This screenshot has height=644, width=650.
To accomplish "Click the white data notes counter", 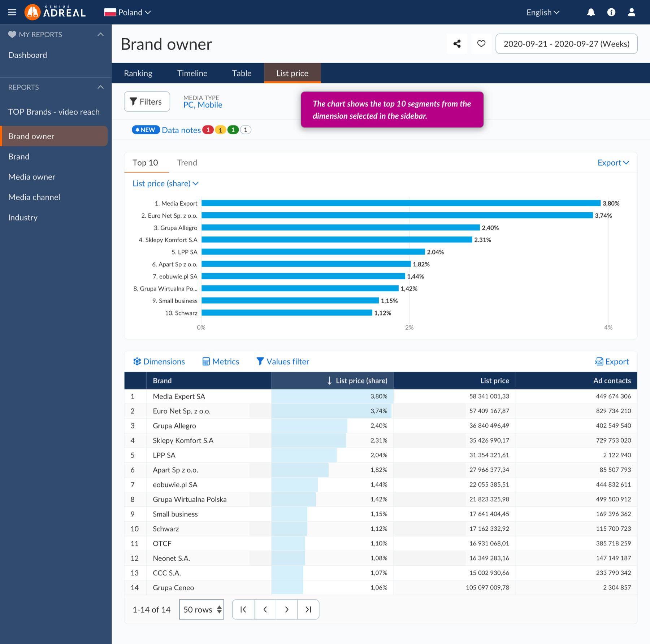I will [x=246, y=130].
